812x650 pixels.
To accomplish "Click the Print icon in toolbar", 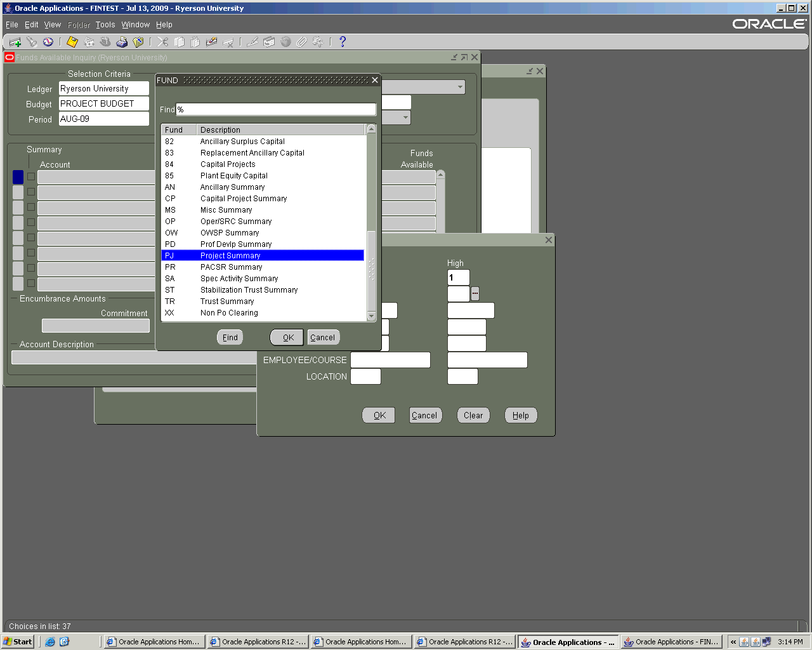I will point(122,42).
